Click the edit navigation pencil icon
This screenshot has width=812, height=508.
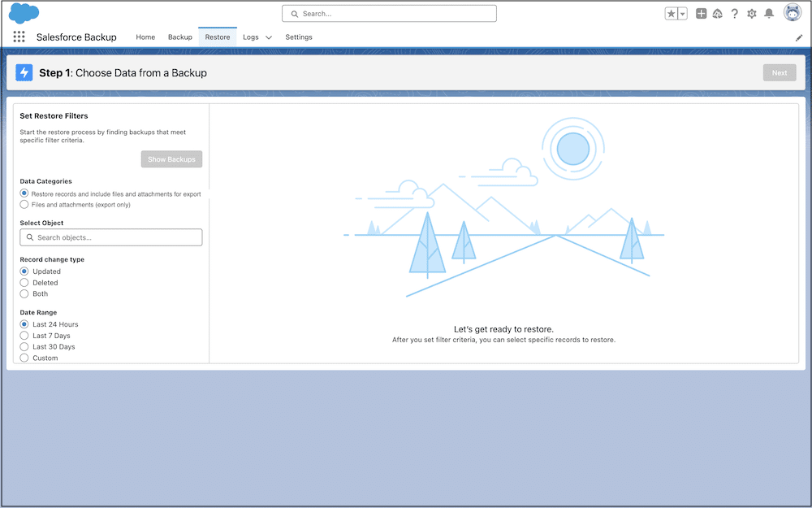click(798, 38)
